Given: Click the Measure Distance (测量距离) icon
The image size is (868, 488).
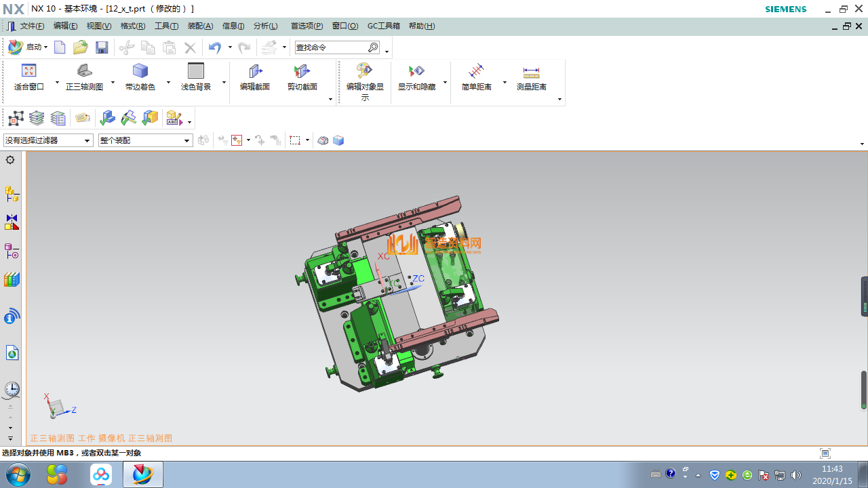Looking at the screenshot, I should pos(531,71).
